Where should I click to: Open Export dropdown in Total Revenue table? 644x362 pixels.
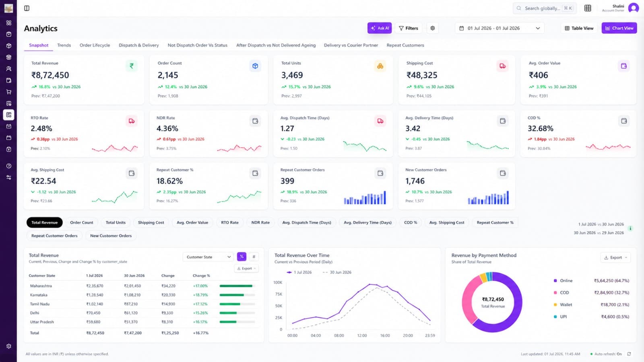(x=246, y=268)
